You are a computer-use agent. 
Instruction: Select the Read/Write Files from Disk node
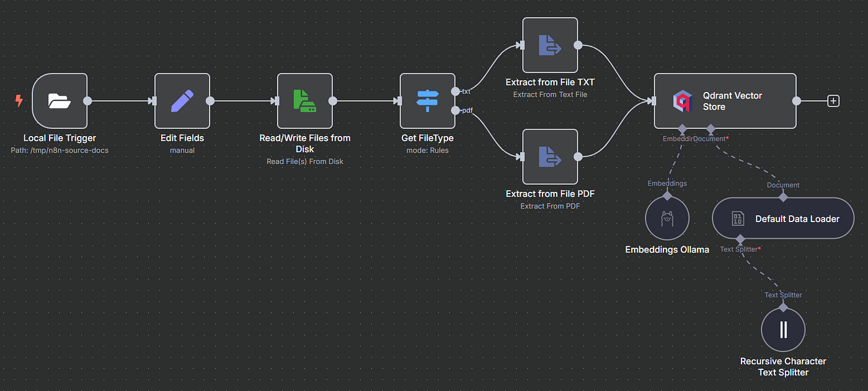pos(304,101)
